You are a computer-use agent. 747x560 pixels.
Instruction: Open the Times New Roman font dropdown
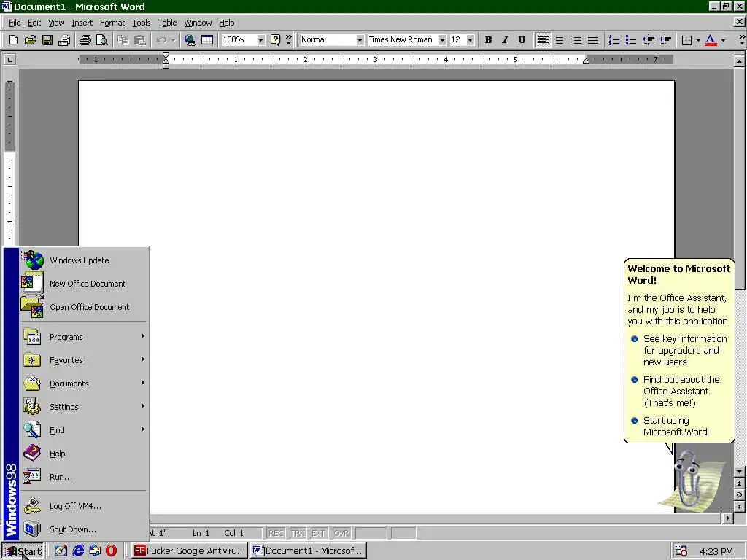point(443,40)
